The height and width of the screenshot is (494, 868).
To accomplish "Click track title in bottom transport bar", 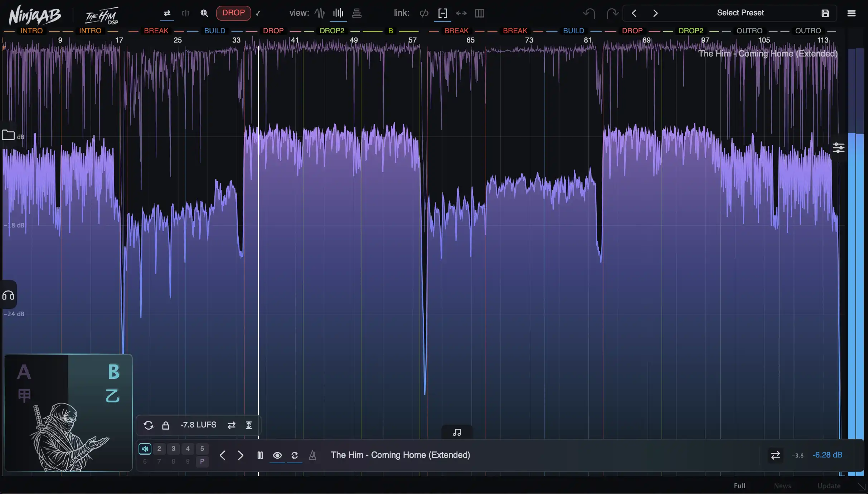I will point(400,455).
